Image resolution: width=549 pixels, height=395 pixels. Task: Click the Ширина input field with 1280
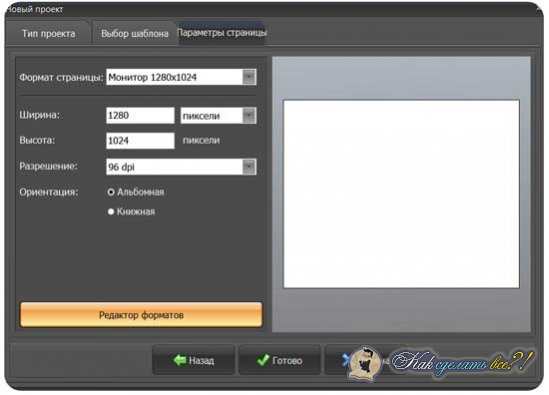tap(140, 116)
